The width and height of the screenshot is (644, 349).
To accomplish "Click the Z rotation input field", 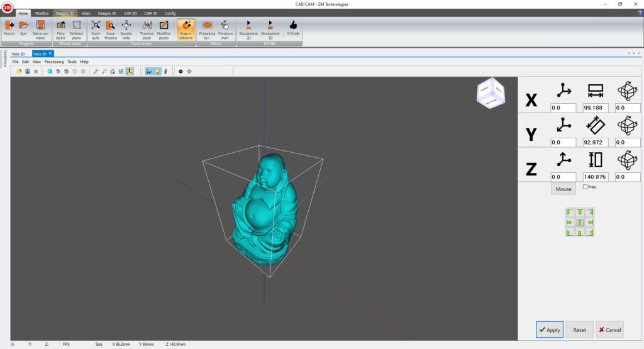I will 627,177.
